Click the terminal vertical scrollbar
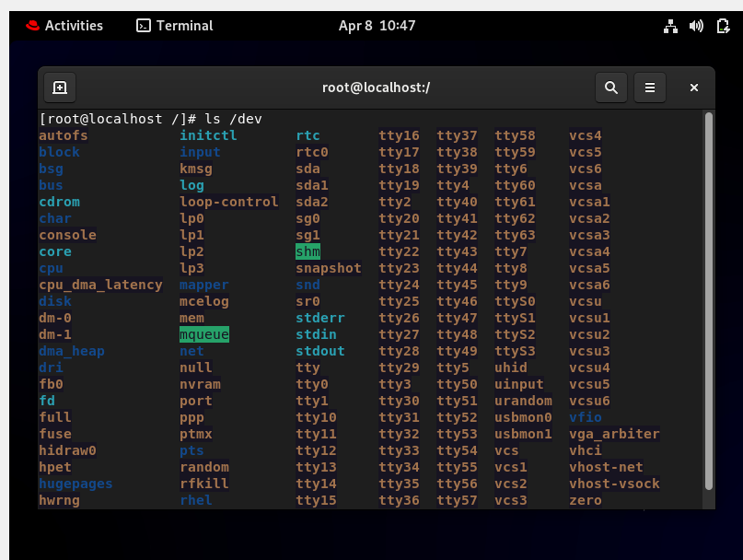This screenshot has width=743, height=560. pyautogui.click(x=708, y=301)
